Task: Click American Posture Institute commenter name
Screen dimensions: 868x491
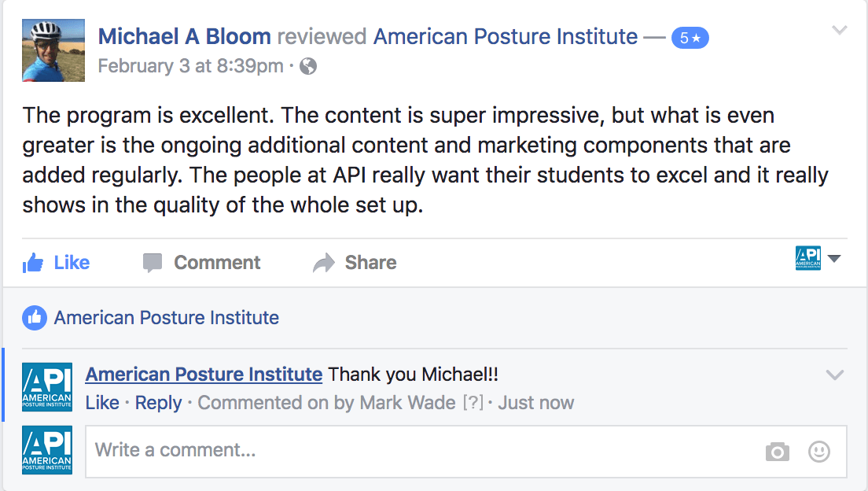Action: point(204,375)
